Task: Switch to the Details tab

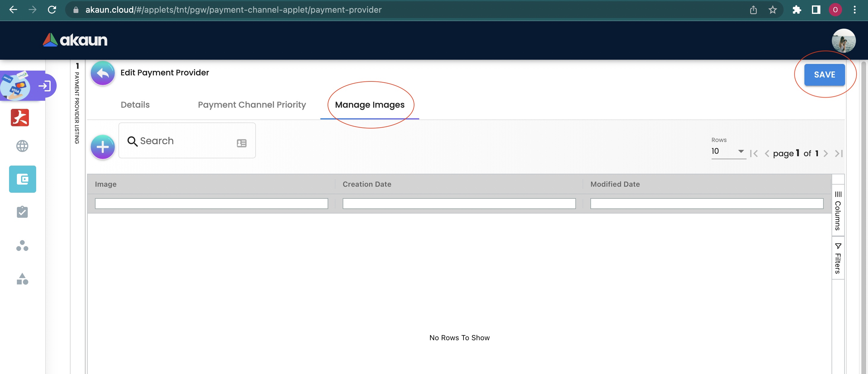Action: (135, 105)
